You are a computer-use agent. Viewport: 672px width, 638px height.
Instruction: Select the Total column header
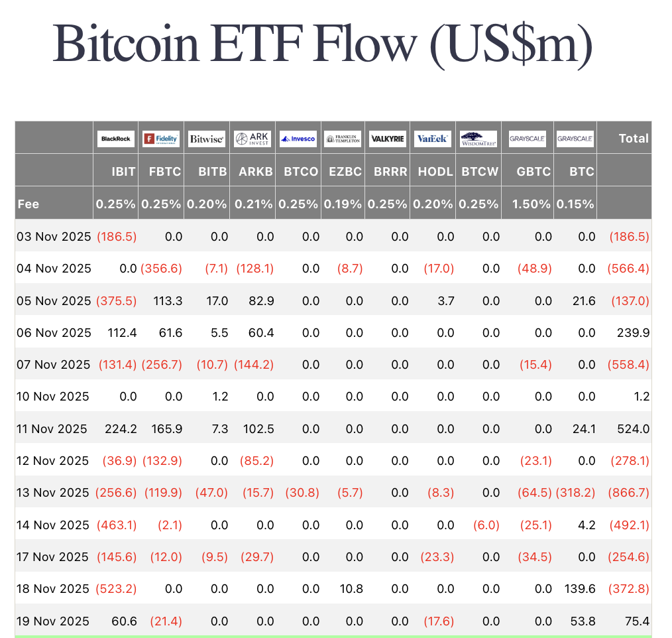pos(633,139)
